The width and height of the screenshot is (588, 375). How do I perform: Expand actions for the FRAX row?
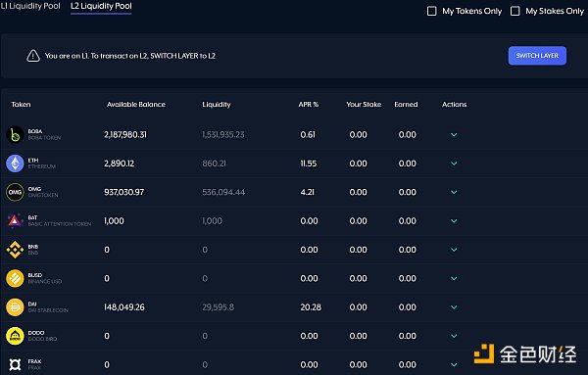click(454, 365)
